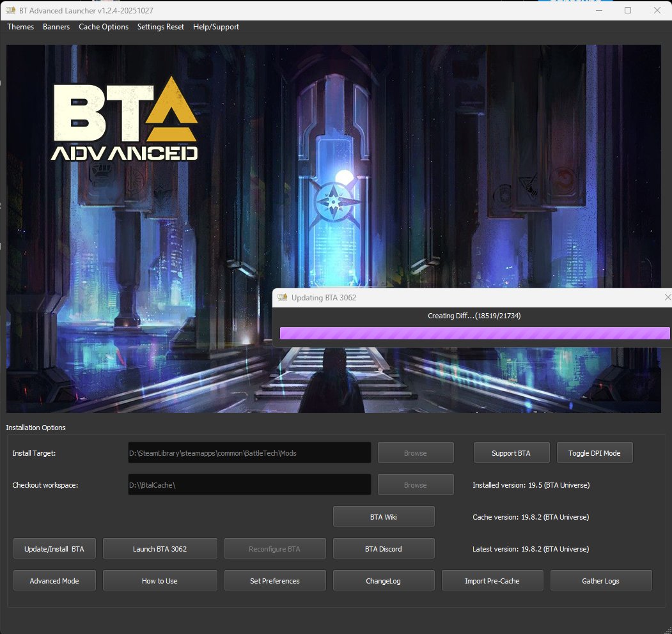
Task: Close the Updating BTA 3062 dialog
Action: coord(667,297)
